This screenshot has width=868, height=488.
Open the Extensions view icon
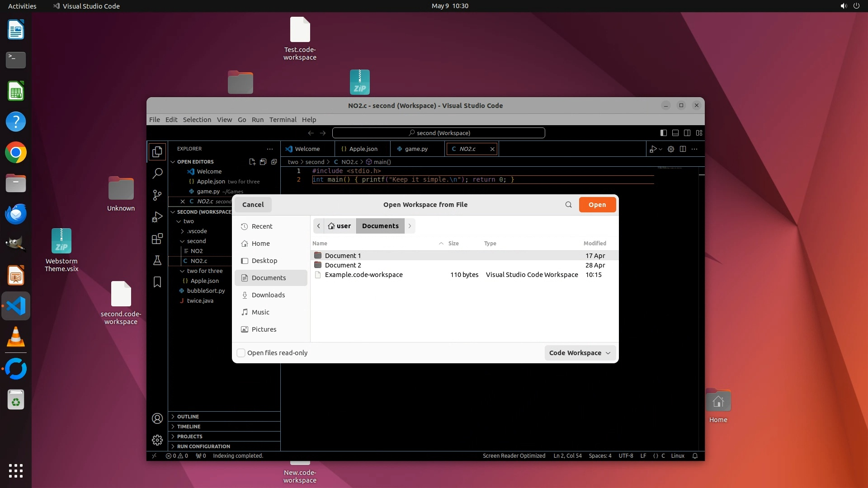(x=157, y=239)
